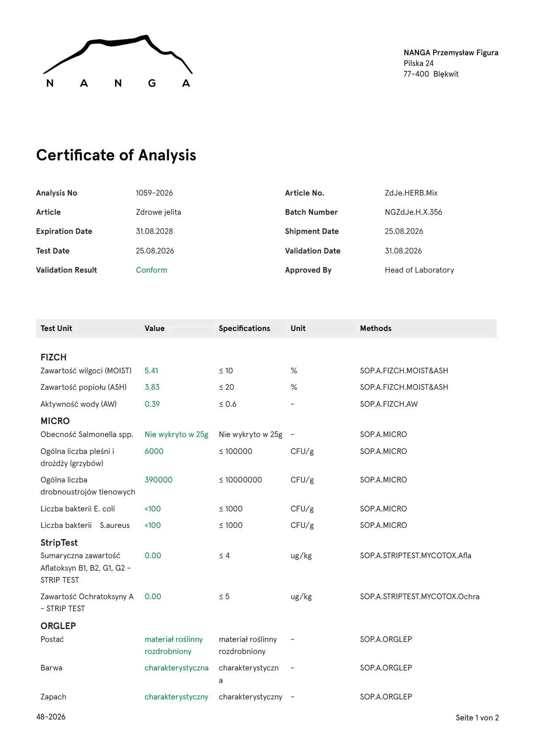Click the mould and yeast count "6000"
This screenshot has height=756, width=535.
coord(154,451)
